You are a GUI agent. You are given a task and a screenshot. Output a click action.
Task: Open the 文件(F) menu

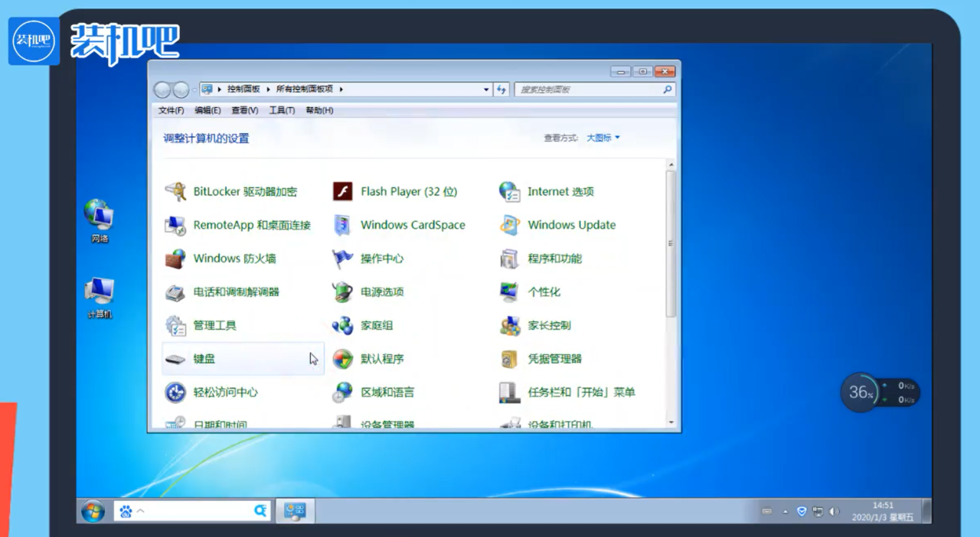point(171,110)
